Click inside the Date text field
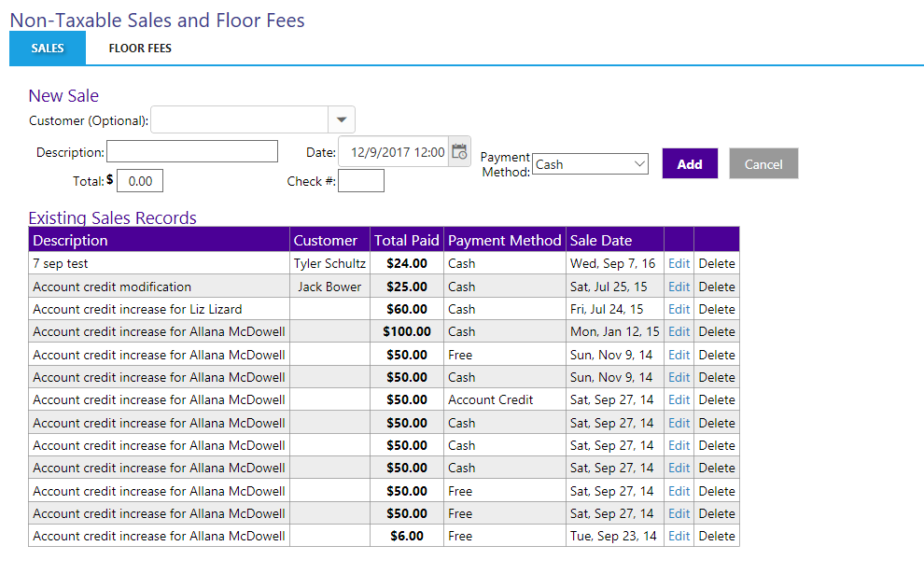The width and height of the screenshot is (924, 574). click(x=392, y=152)
